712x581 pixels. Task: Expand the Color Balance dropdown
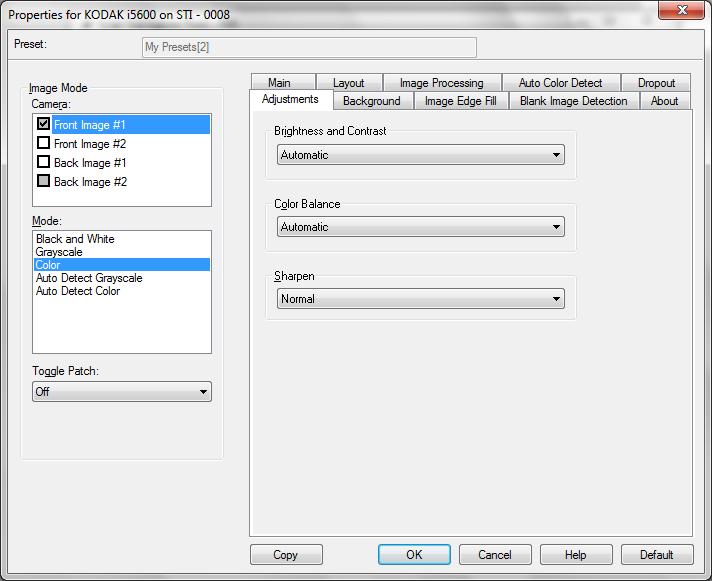(x=420, y=226)
